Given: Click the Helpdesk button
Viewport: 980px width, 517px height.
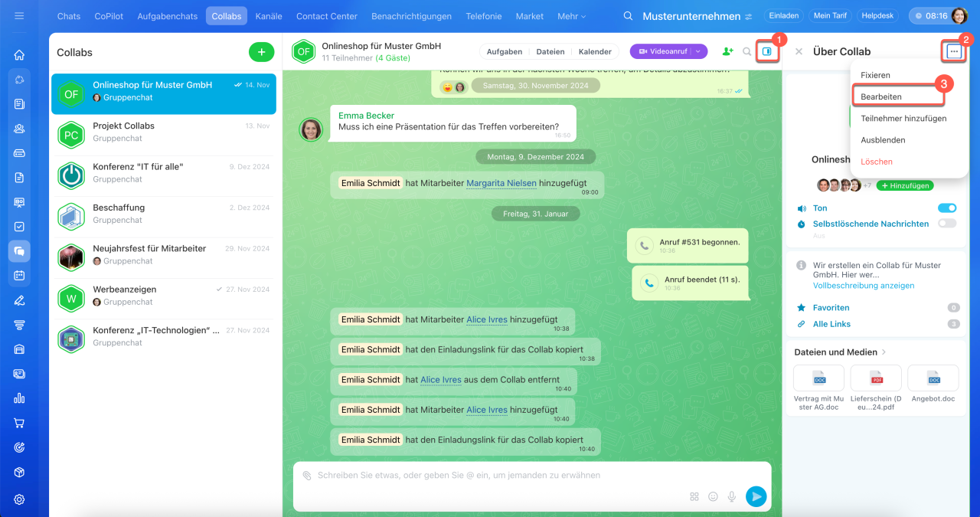Looking at the screenshot, I should tap(877, 16).
